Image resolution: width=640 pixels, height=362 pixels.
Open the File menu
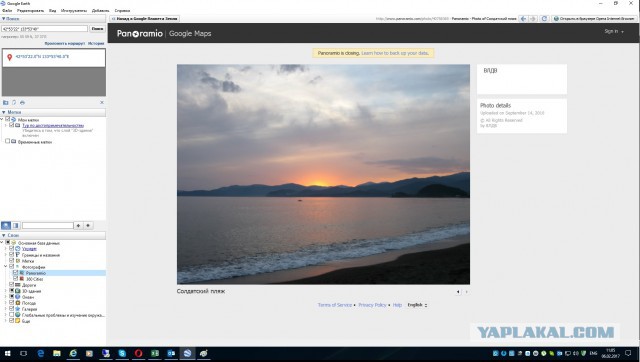[x=7, y=11]
